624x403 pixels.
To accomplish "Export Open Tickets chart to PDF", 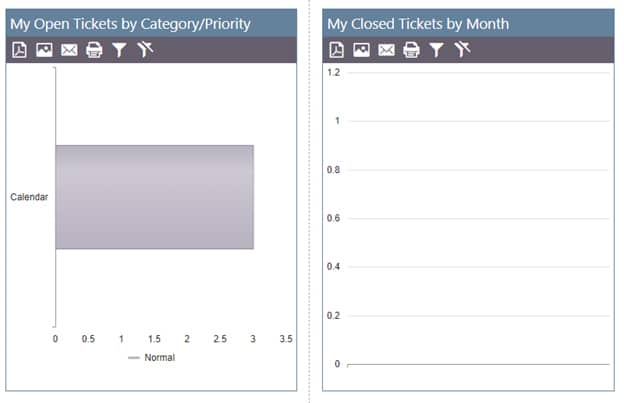I will click(19, 50).
